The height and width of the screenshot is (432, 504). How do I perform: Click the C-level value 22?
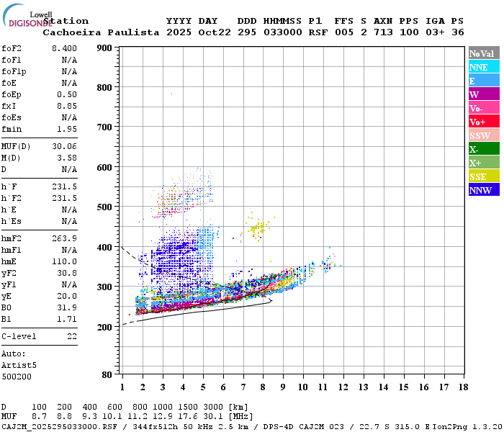pos(72,336)
